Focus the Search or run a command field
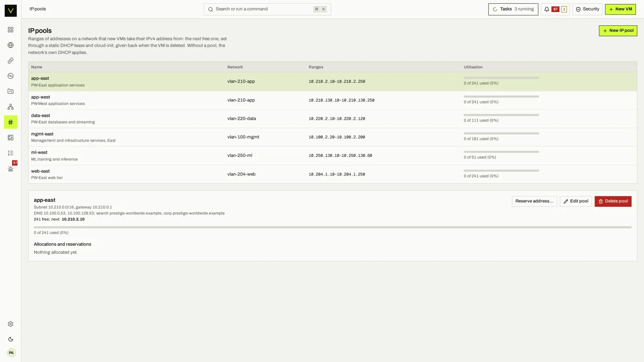 coord(267,9)
